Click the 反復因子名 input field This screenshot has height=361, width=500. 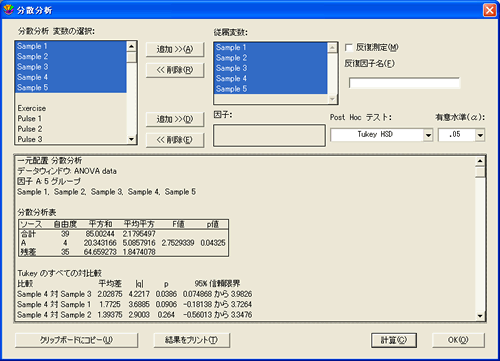404,83
